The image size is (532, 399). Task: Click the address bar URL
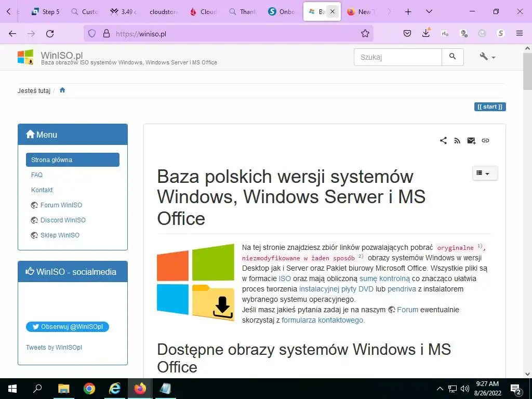[141, 34]
